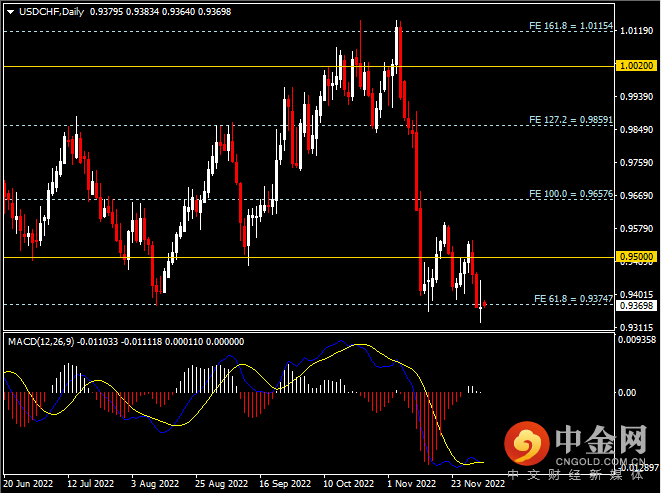Click the MACD(12,26,9) indicator label
The height and width of the screenshot is (493, 661).
point(42,341)
